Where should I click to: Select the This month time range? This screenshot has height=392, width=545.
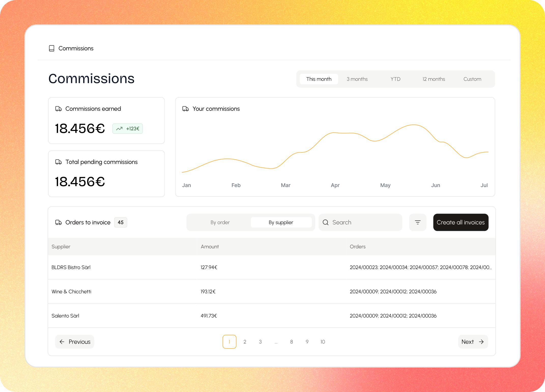pos(319,79)
